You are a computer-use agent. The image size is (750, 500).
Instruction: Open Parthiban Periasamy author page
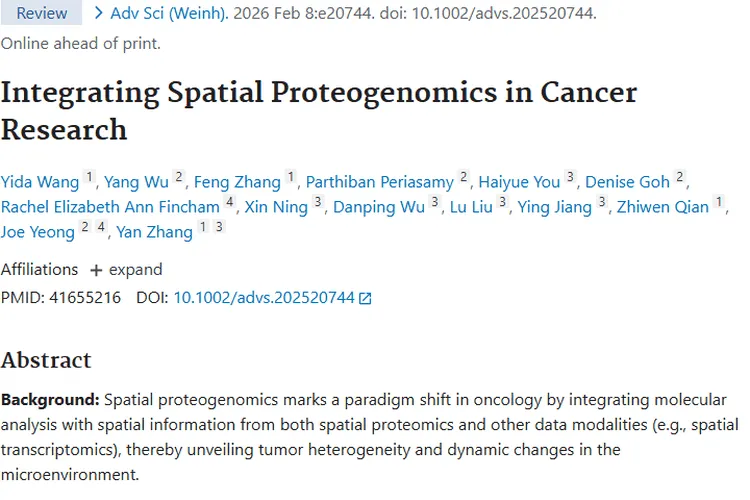[380, 181]
